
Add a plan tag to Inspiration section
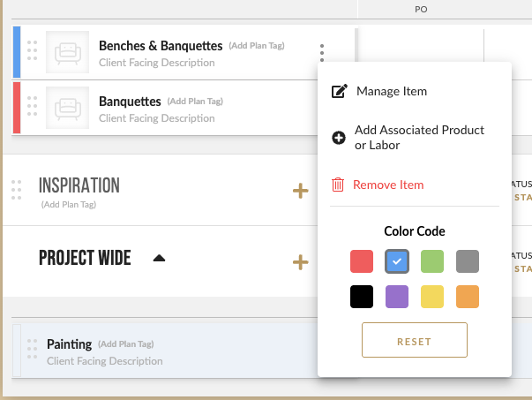[x=69, y=204]
